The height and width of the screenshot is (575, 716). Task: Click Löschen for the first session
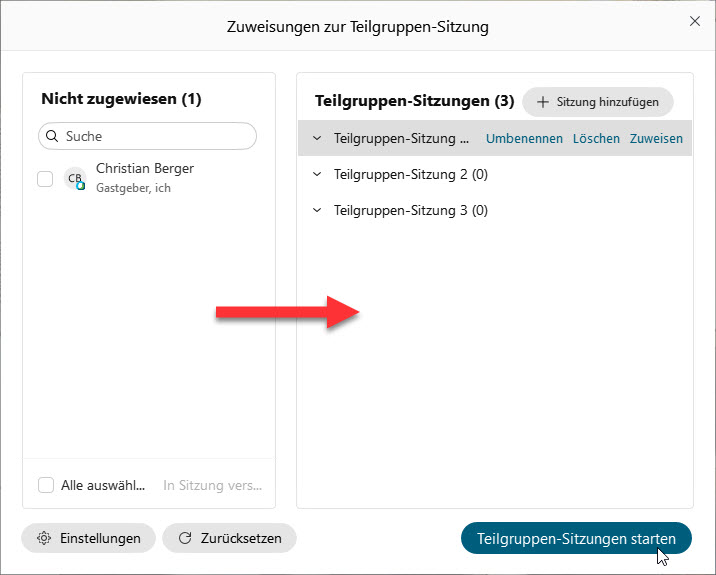(596, 139)
